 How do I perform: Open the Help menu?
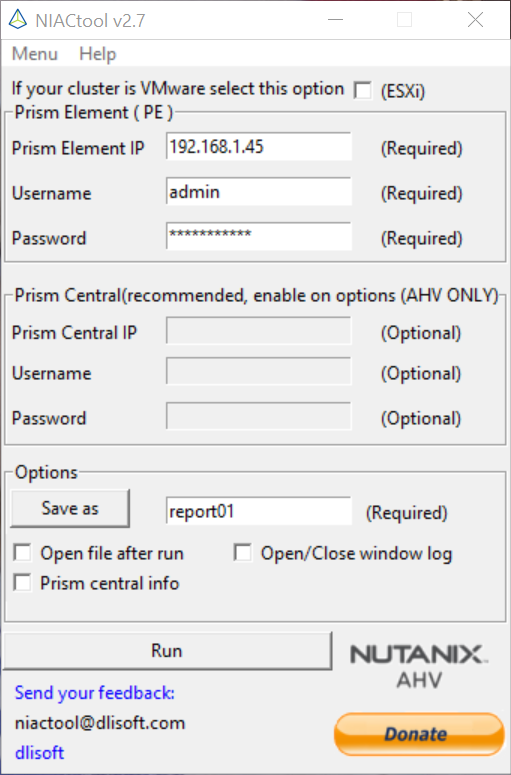pyautogui.click(x=97, y=53)
